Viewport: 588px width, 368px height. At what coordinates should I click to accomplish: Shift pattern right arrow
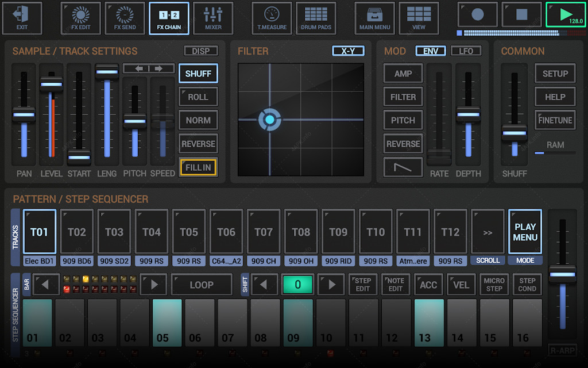point(331,285)
